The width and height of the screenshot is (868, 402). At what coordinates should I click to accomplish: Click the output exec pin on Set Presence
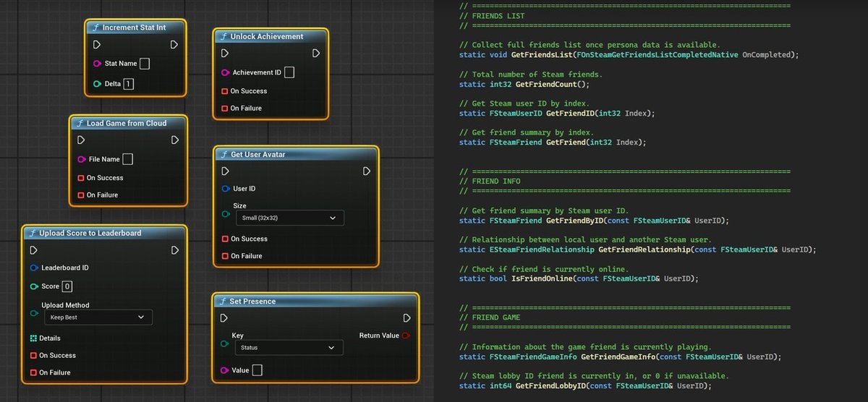[407, 318]
